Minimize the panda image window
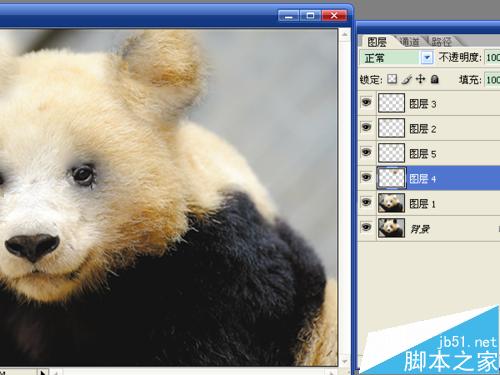The width and height of the screenshot is (500, 375). tap(288, 16)
